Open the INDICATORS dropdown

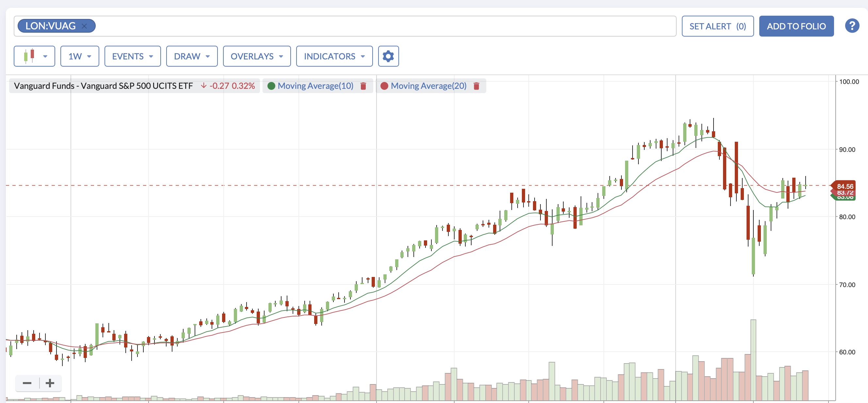(x=334, y=56)
